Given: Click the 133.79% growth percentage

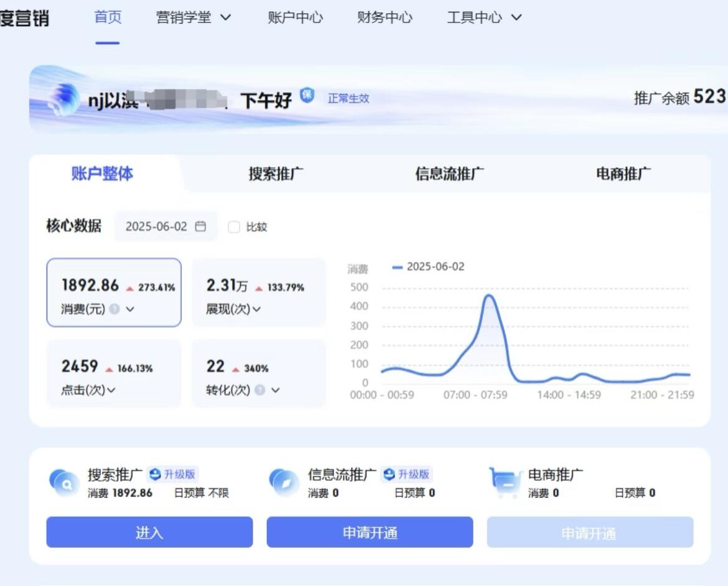Looking at the screenshot, I should (286, 287).
